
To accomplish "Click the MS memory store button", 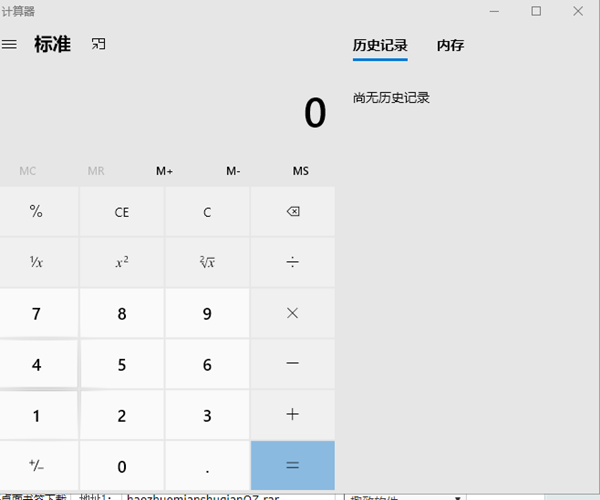I will [x=300, y=171].
